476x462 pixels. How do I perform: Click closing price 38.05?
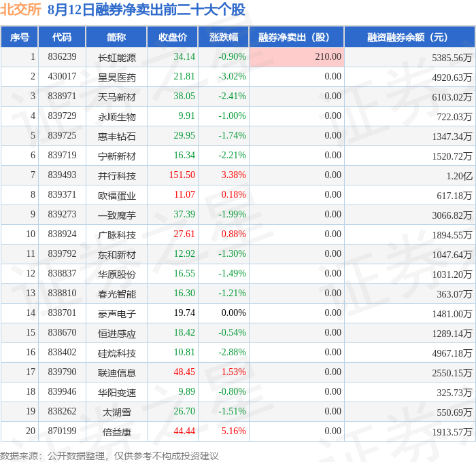pos(184,96)
